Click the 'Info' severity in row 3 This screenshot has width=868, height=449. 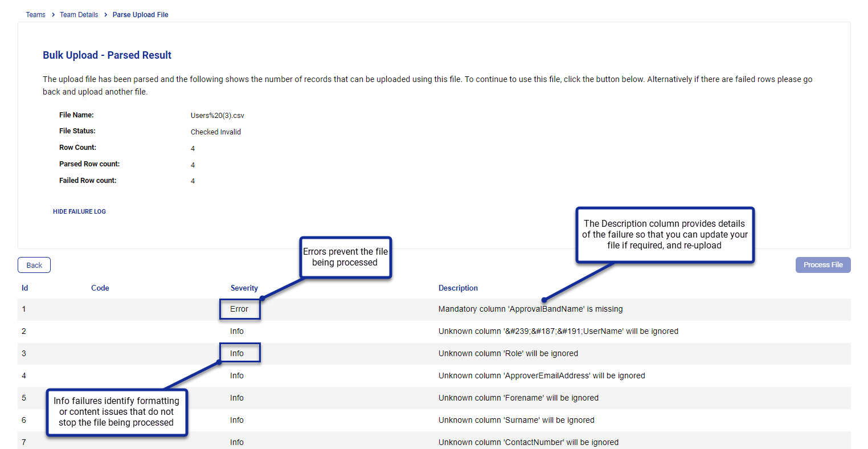pyautogui.click(x=237, y=353)
